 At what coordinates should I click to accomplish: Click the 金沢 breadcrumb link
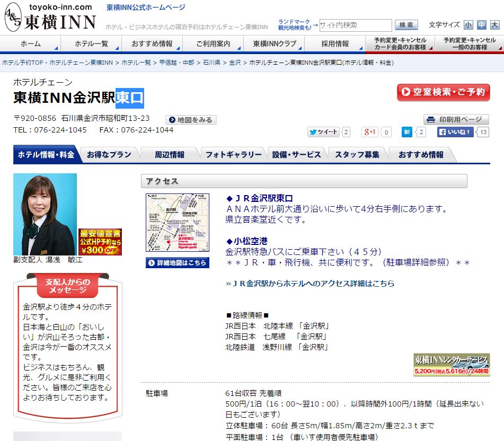pyautogui.click(x=235, y=63)
